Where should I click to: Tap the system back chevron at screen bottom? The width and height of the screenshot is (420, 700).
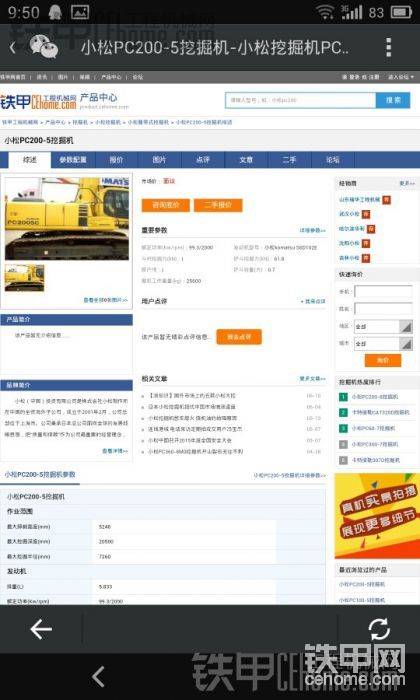coord(98,676)
